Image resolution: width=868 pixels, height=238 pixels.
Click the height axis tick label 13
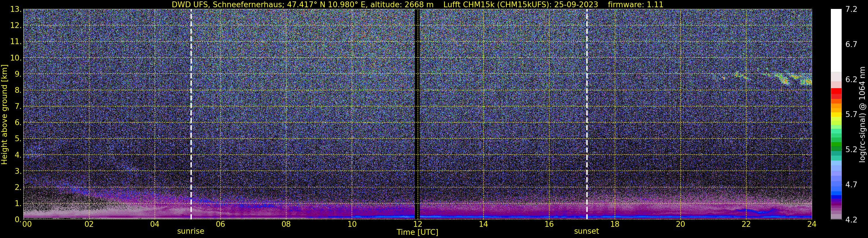tap(16, 10)
